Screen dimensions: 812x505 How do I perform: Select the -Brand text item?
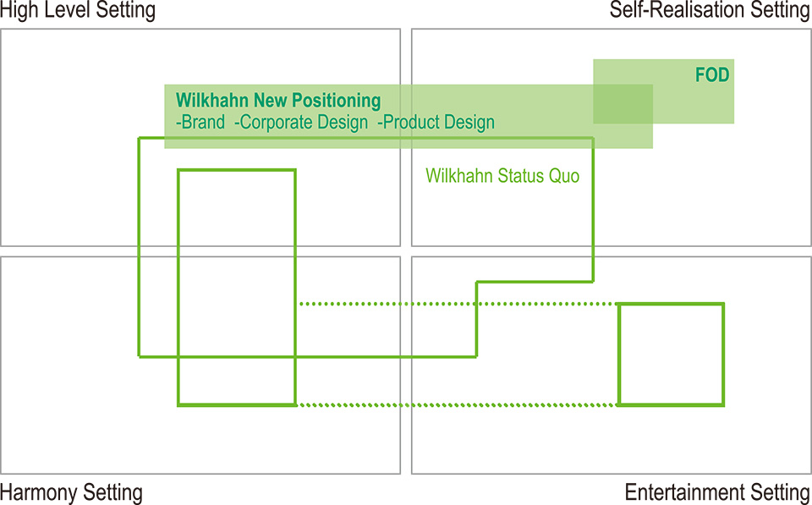[200, 123]
